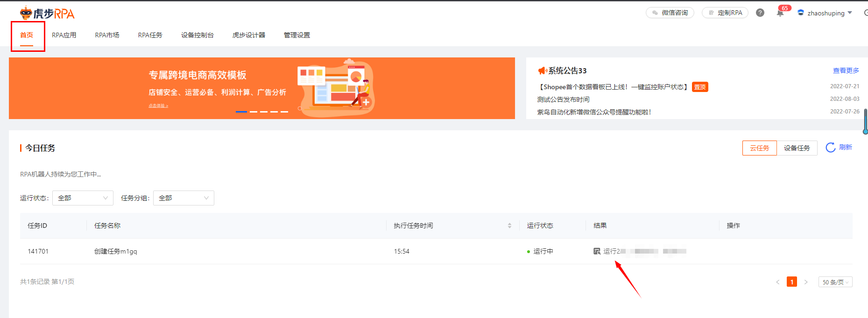The height and width of the screenshot is (318, 868).
Task: Click task ID 141701
Action: click(38, 251)
